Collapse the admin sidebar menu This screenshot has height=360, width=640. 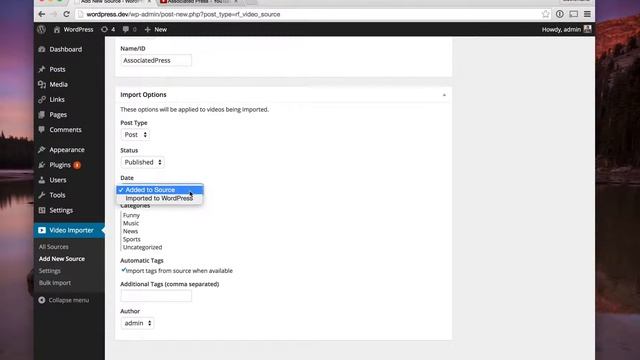63,300
